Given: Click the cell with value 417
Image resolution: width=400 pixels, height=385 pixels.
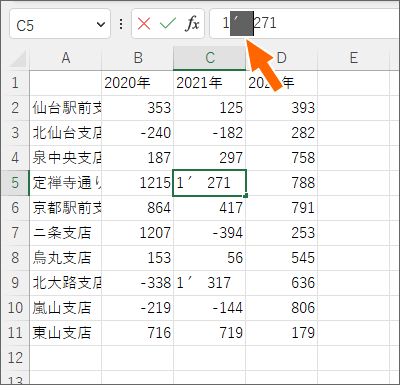Looking at the screenshot, I should click(x=210, y=208).
